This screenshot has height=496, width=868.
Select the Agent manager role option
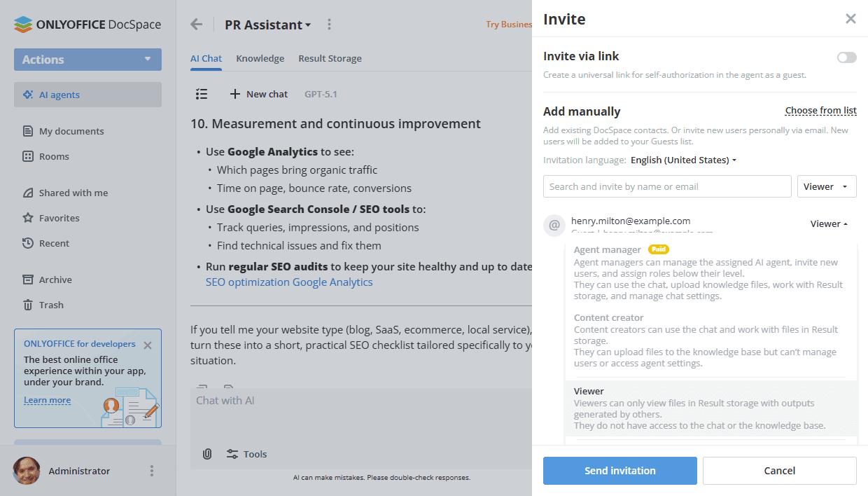[x=608, y=249]
